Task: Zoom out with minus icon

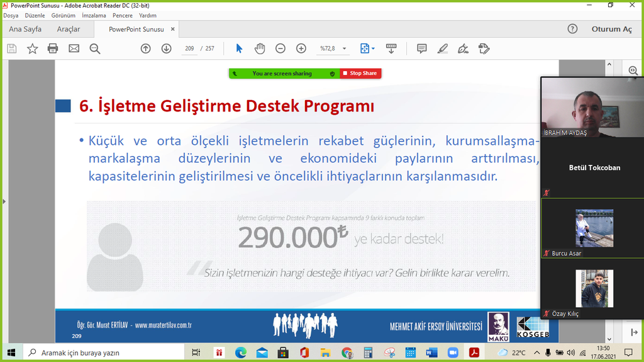Action: 280,48
